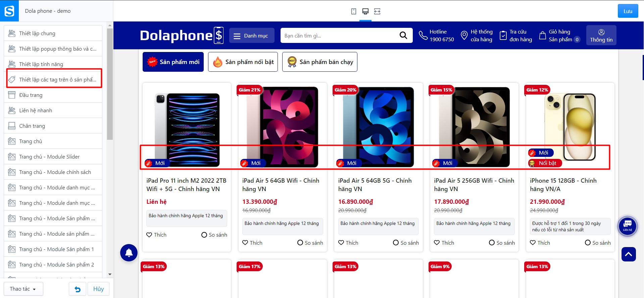Toggle So sánh for iPad Pro 11

tap(214, 235)
